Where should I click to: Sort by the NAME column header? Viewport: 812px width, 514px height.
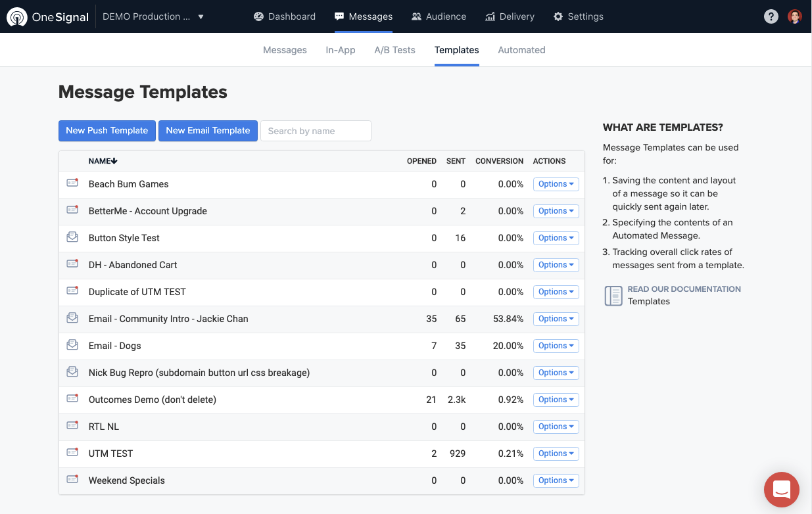pyautogui.click(x=103, y=161)
